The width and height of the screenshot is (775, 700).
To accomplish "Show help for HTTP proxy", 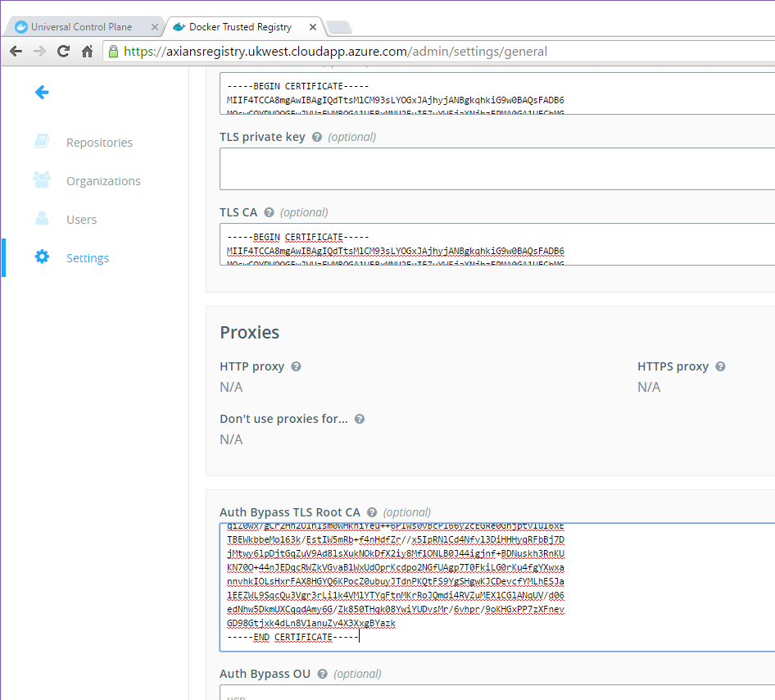I will 296,367.
